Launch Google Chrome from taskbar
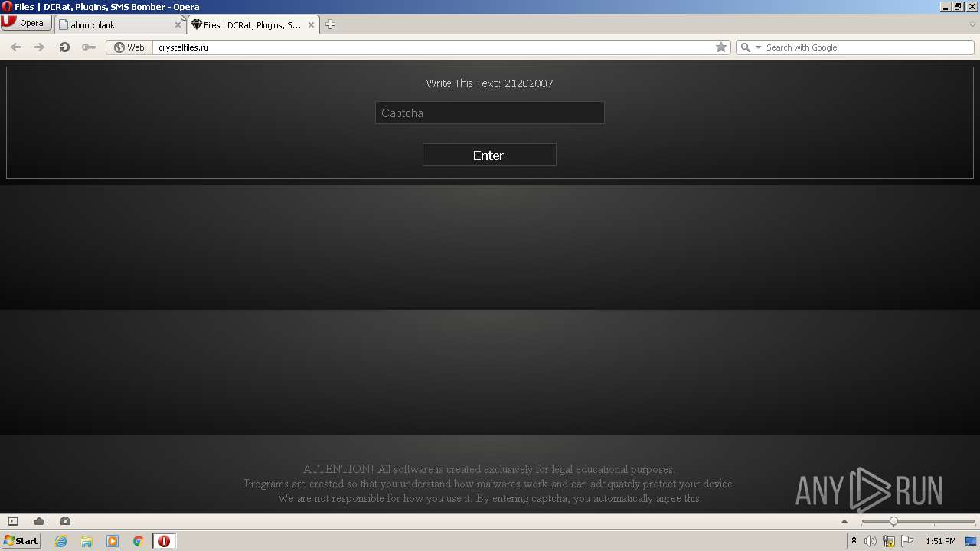This screenshot has height=551, width=980. (139, 541)
